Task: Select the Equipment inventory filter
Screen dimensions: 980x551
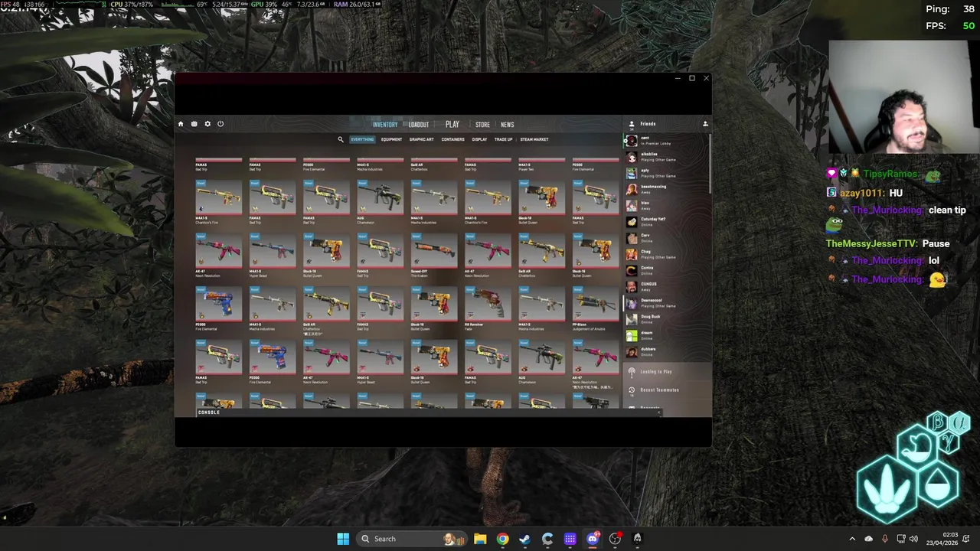Action: coord(391,139)
